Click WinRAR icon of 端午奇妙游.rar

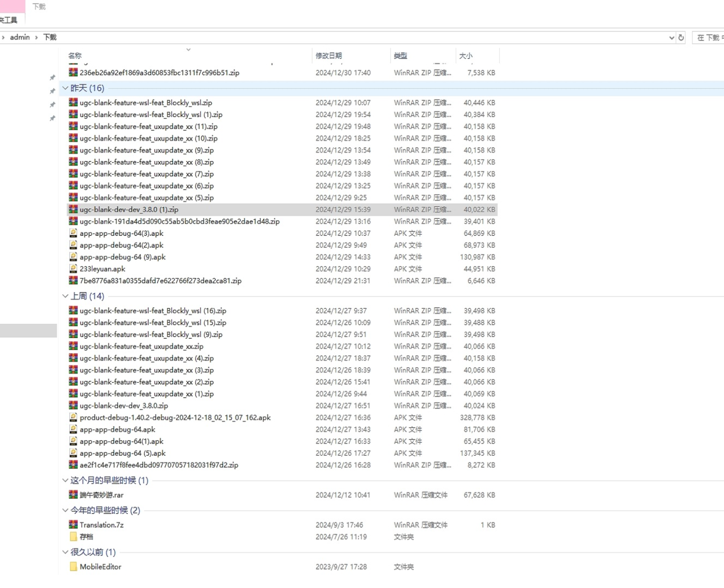[x=73, y=495]
